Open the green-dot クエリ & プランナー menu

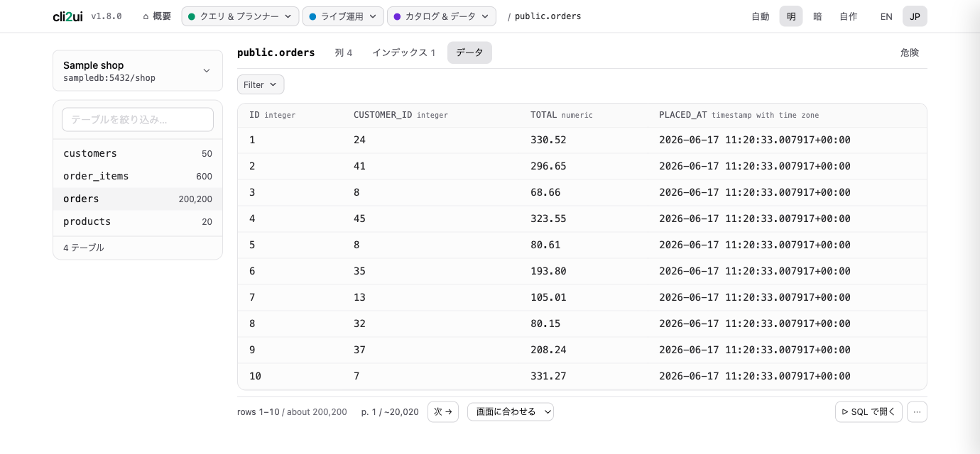point(240,16)
